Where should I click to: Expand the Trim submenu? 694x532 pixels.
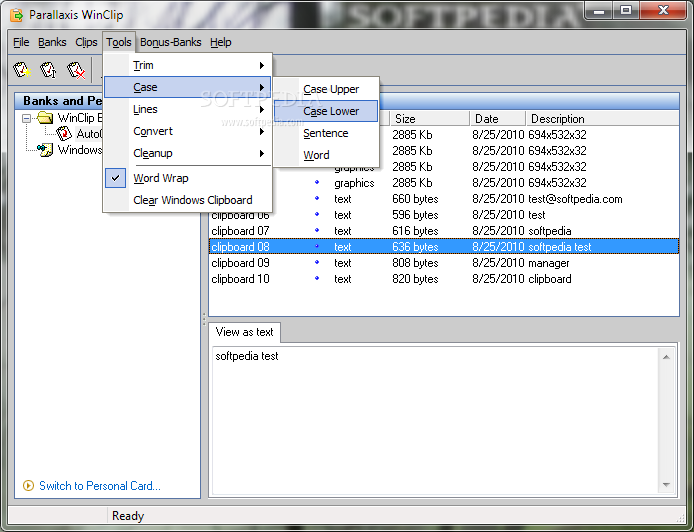coord(187,65)
